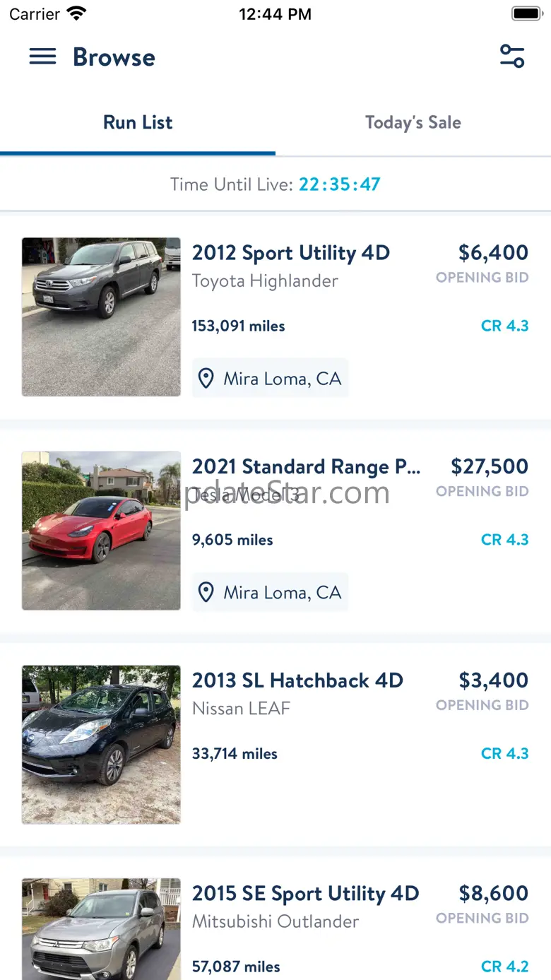This screenshot has width=551, height=980.
Task: Open the gray Toyota Highlander photo
Action: pos(101,317)
